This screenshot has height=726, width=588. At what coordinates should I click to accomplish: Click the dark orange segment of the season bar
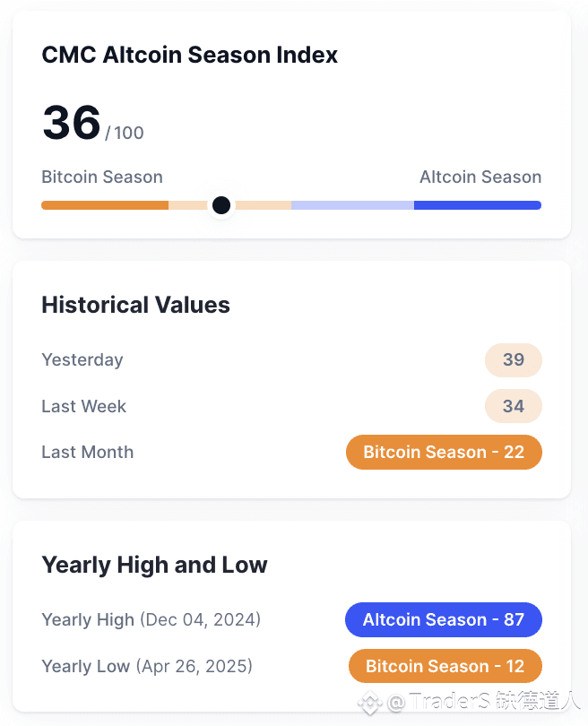tap(105, 205)
